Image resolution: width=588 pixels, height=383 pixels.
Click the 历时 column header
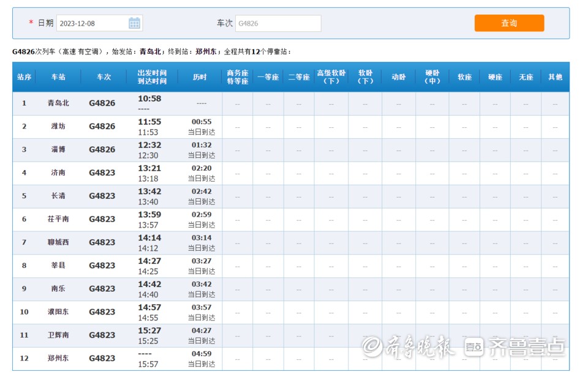point(200,77)
